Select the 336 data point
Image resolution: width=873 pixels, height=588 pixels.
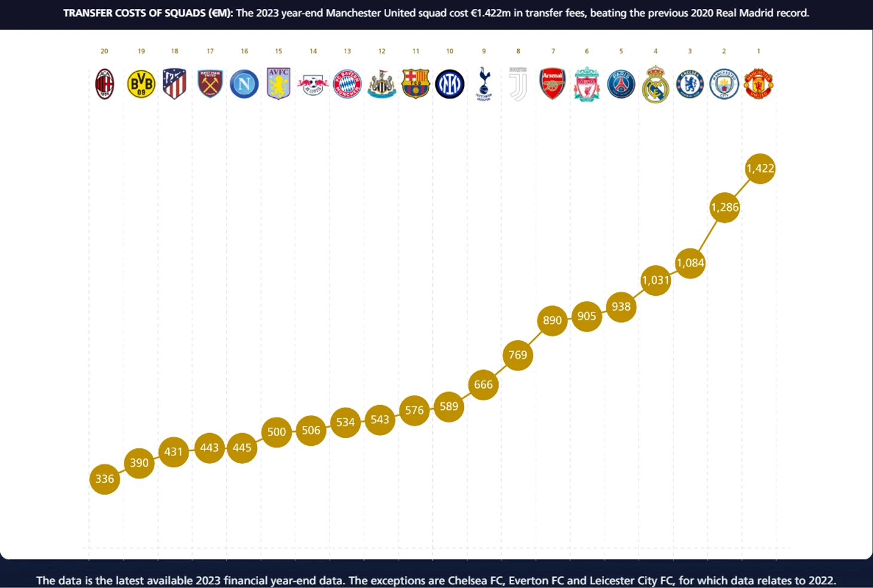(105, 479)
